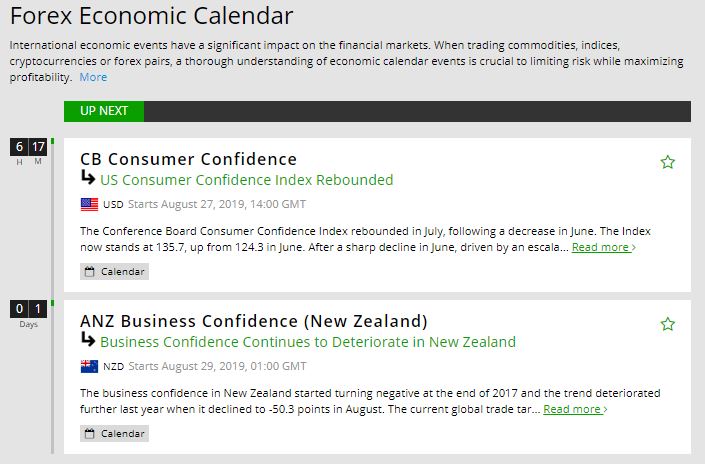Click the calendar icon under ANZ Business Confidence
Image resolution: width=705 pixels, height=464 pixels.
pos(89,434)
